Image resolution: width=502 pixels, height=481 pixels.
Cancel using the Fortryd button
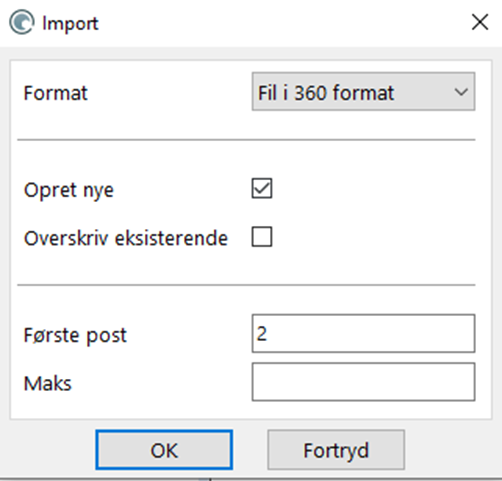(336, 450)
